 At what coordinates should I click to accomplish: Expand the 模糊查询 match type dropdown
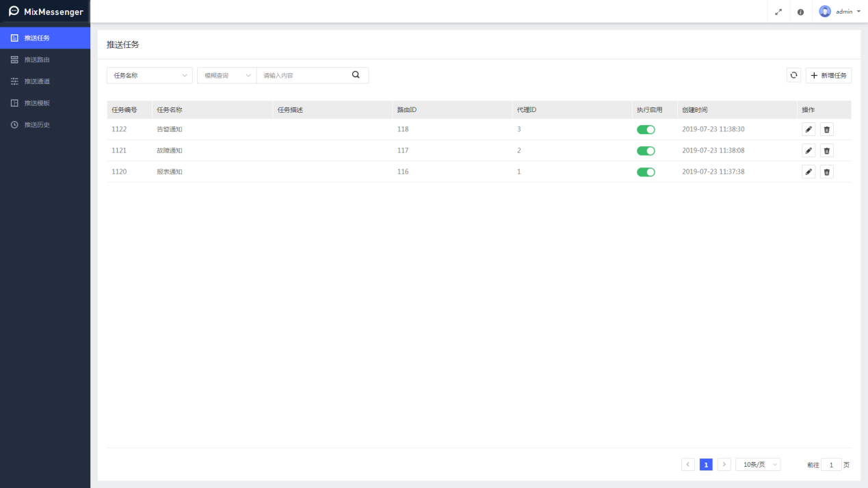(x=226, y=75)
